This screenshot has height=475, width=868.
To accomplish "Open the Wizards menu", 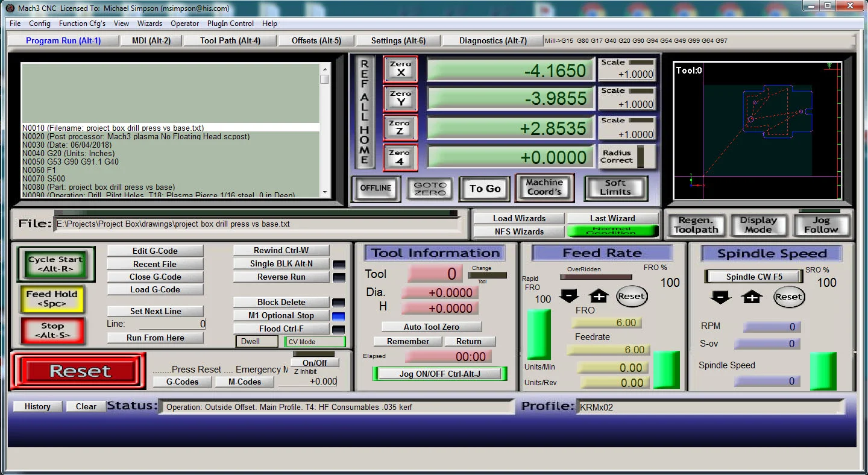I will tap(149, 24).
